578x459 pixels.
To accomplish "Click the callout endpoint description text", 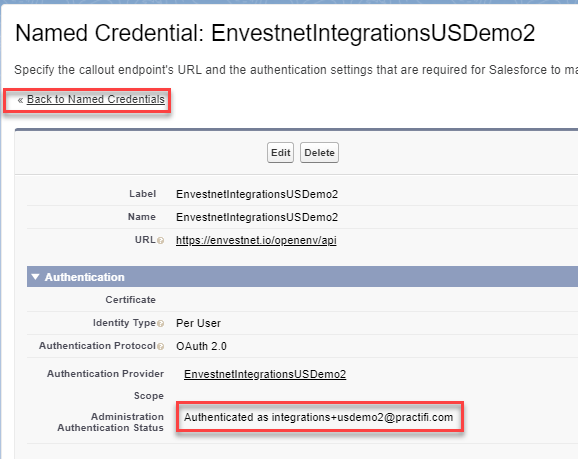I will point(296,70).
